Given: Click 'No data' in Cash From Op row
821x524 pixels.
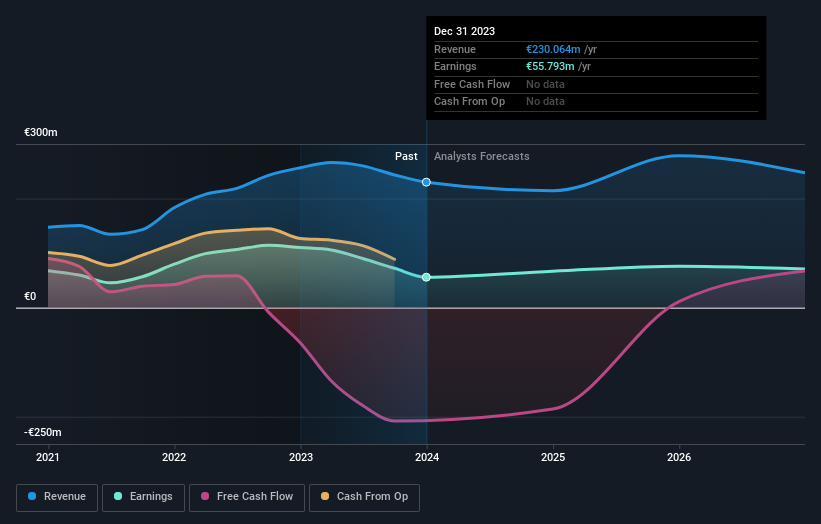Looking at the screenshot, I should [545, 102].
